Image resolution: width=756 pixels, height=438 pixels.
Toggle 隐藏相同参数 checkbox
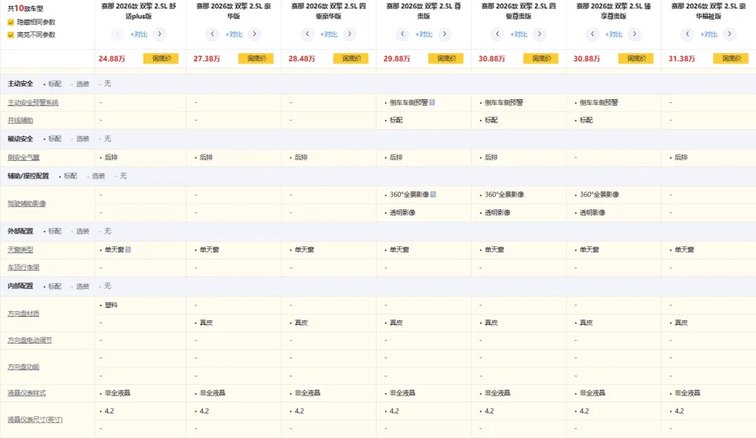pos(11,21)
